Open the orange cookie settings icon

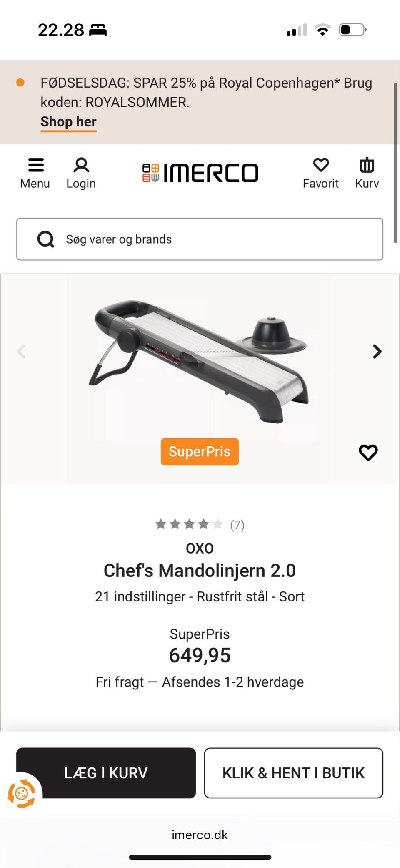pyautogui.click(x=22, y=793)
